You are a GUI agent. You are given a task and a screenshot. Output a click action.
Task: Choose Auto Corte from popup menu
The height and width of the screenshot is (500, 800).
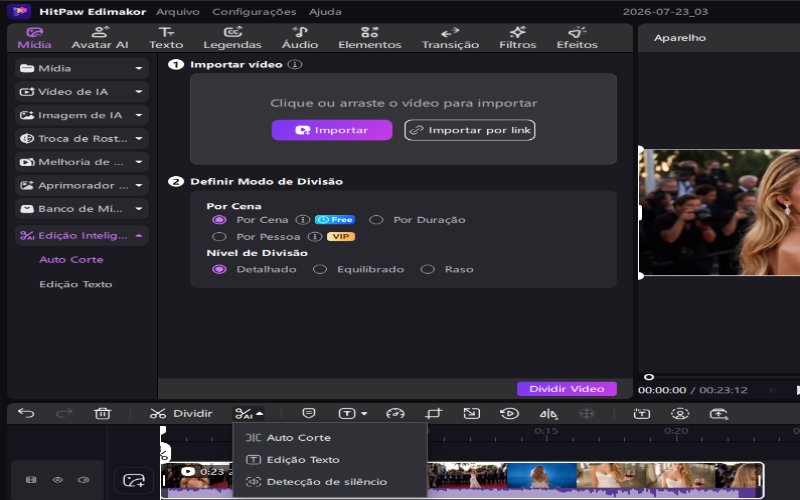[330, 438]
